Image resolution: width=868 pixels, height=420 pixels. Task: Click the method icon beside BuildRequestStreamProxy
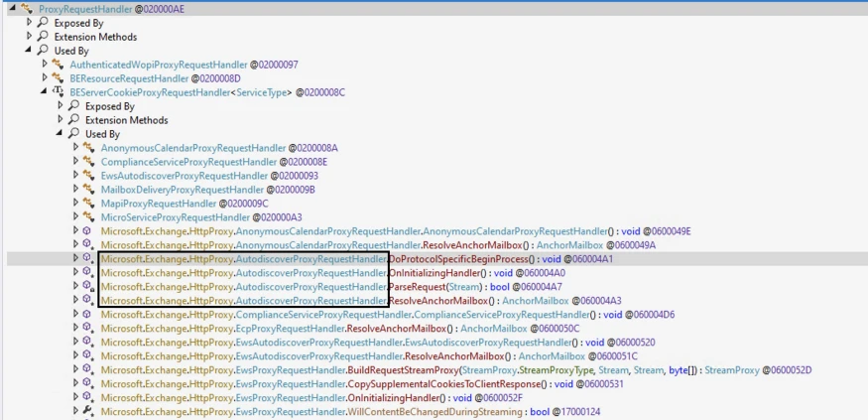pyautogui.click(x=90, y=370)
